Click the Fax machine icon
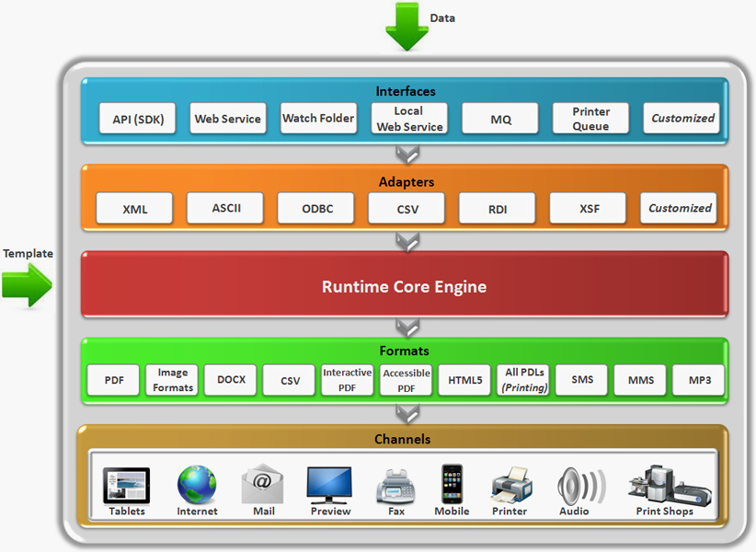 tap(396, 486)
